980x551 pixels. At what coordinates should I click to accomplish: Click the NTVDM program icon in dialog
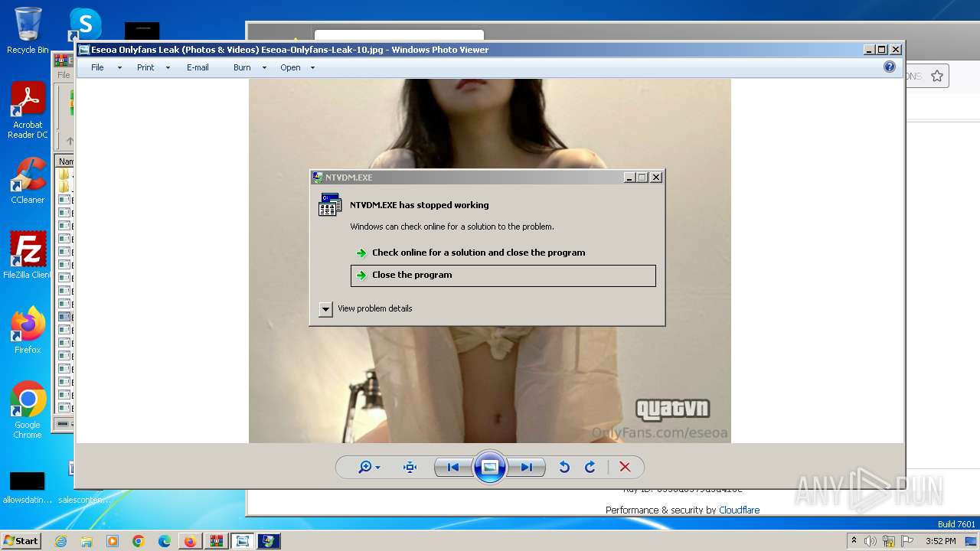point(330,205)
